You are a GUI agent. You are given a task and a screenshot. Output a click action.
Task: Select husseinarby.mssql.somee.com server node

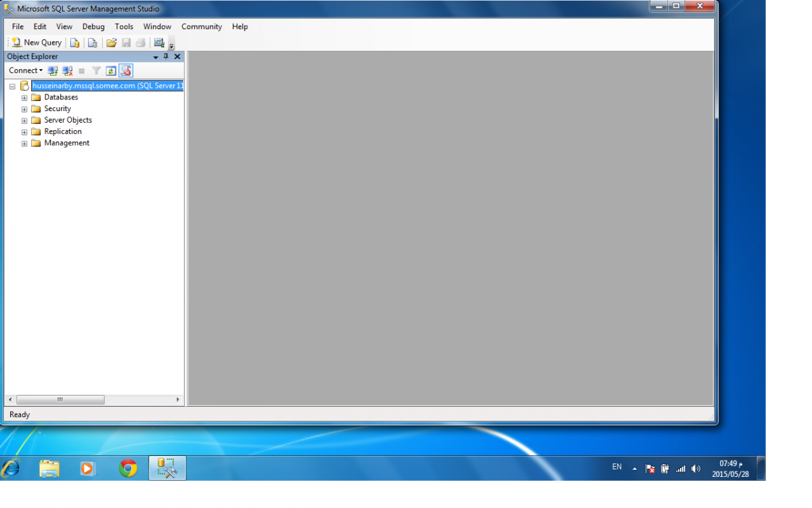click(108, 86)
